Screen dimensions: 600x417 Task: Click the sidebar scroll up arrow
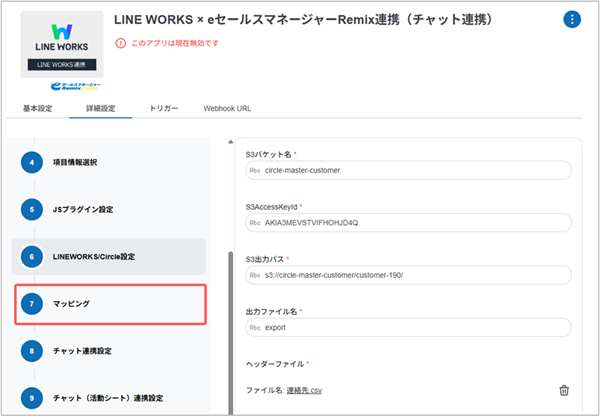(x=230, y=142)
